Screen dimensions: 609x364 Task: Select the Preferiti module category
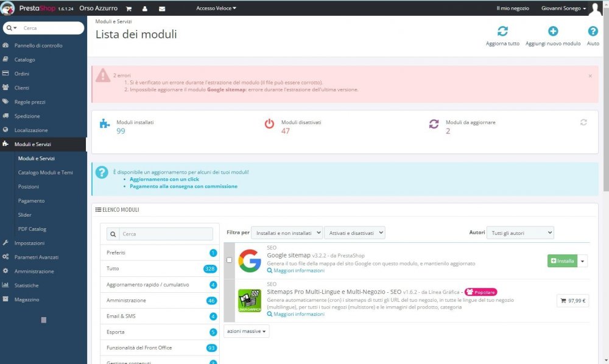(160, 253)
